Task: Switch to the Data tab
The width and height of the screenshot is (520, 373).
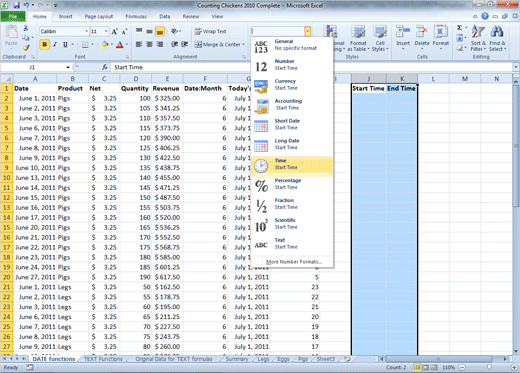Action: click(x=165, y=16)
